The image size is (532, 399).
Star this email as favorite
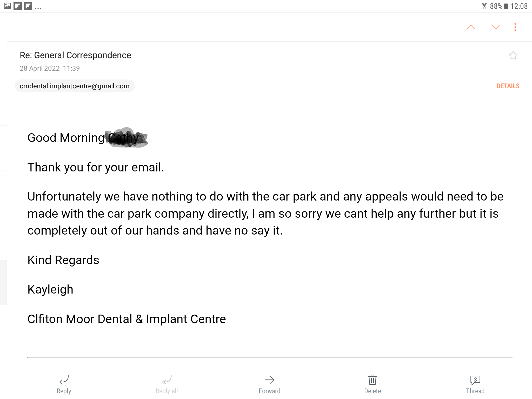click(x=513, y=55)
